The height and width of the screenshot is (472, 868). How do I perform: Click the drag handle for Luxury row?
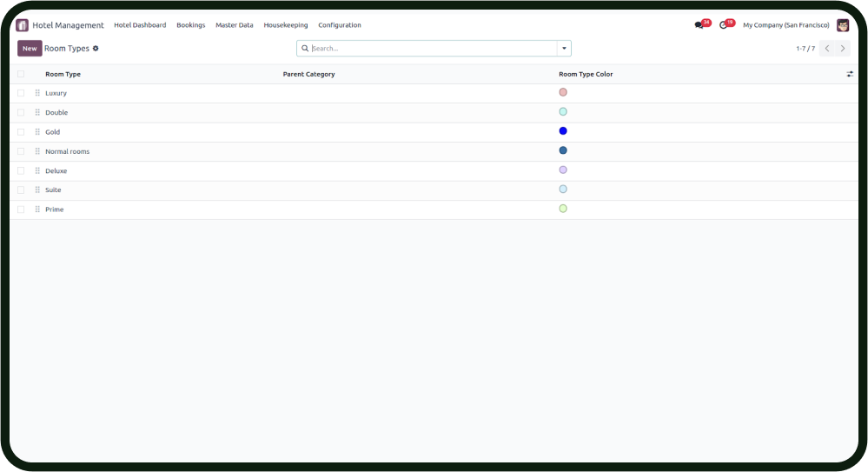pyautogui.click(x=37, y=93)
